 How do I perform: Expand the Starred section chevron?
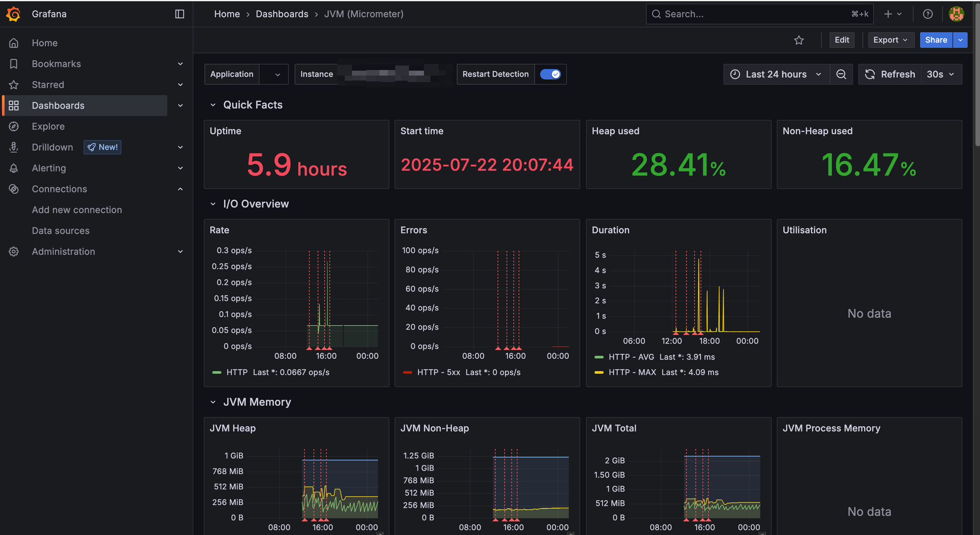click(180, 85)
